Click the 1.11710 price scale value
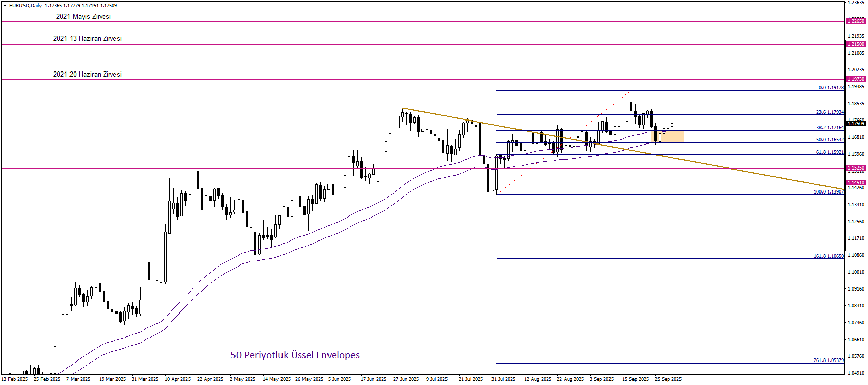The width and height of the screenshot is (868, 385). point(856,238)
